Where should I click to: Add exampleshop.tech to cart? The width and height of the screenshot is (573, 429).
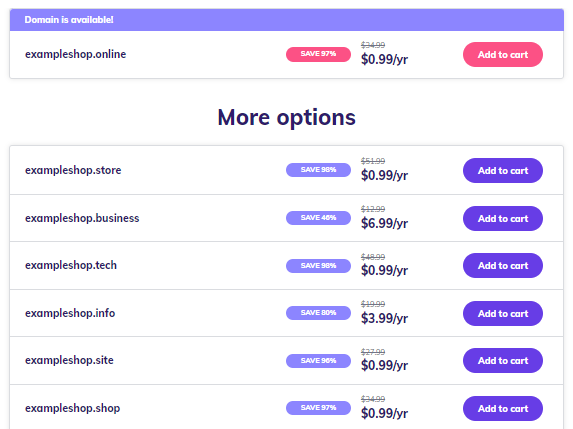click(x=502, y=265)
